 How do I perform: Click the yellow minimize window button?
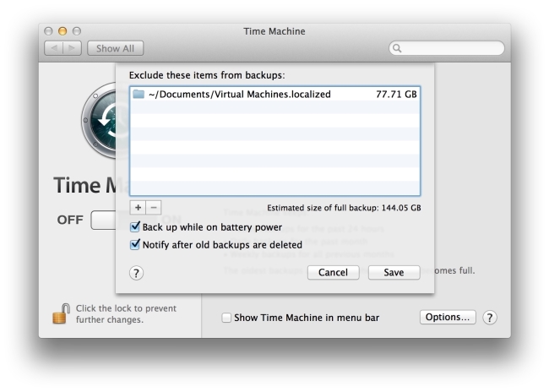(x=63, y=31)
